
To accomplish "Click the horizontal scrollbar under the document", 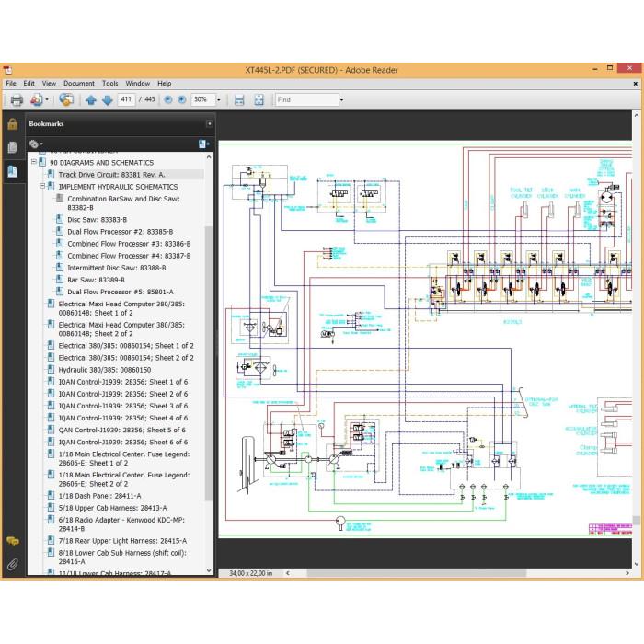I will point(416,573).
